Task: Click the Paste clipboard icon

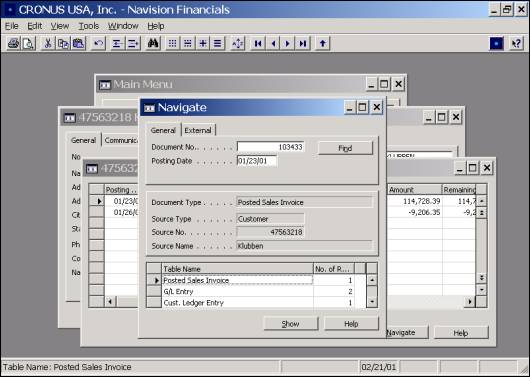Action: pyautogui.click(x=78, y=44)
